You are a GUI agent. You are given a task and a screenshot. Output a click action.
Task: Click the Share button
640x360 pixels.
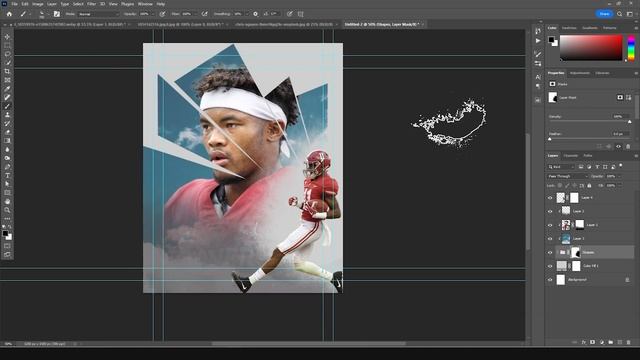coord(604,14)
